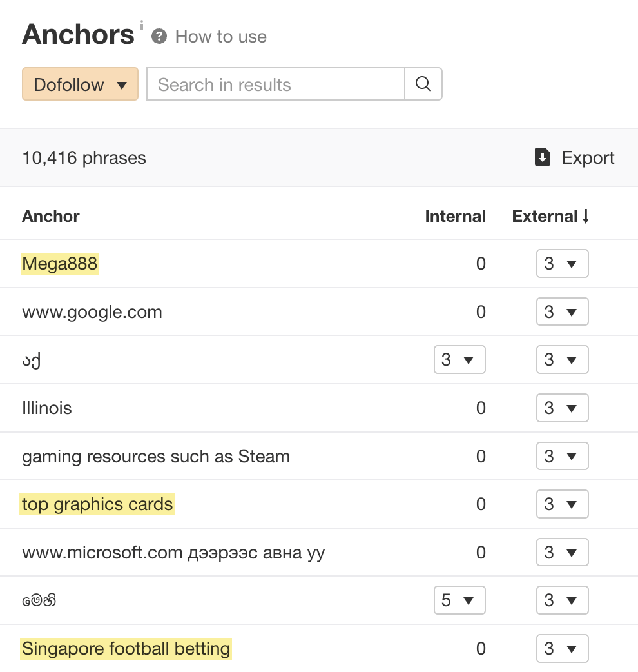Open the Internal dropdown showing 5
The height and width of the screenshot is (672, 638).
point(459,600)
